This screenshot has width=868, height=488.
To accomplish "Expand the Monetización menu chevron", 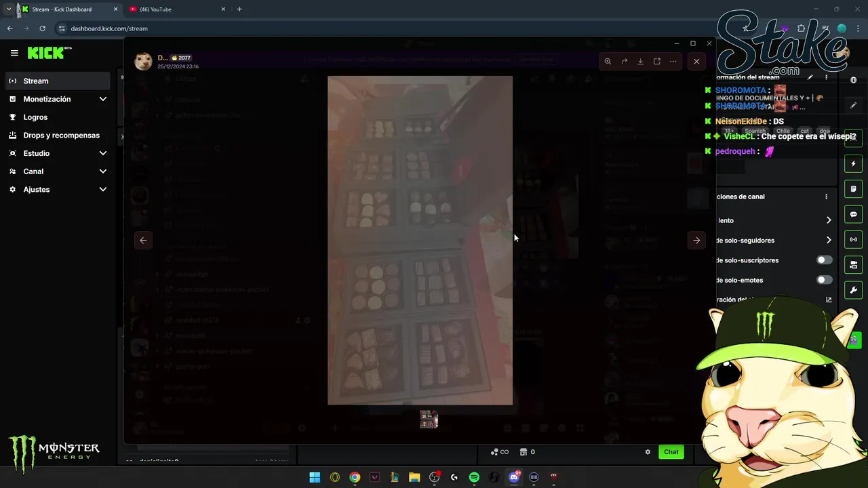I will tap(103, 99).
